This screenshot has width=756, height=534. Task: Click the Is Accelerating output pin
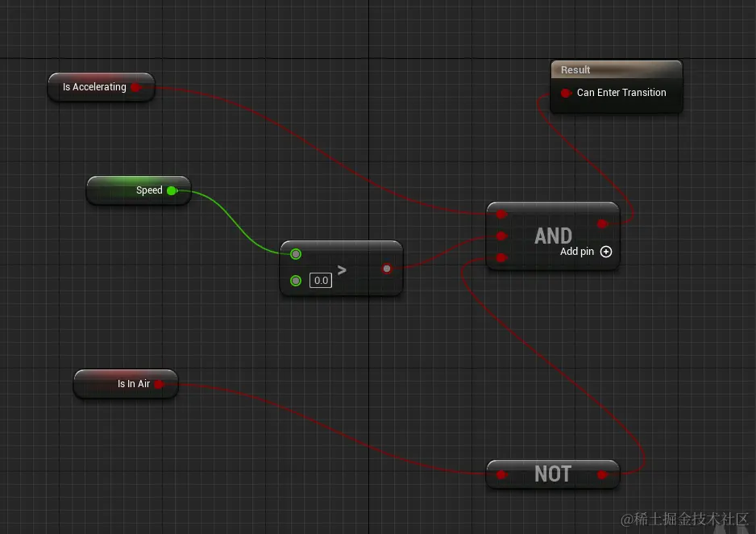point(136,87)
